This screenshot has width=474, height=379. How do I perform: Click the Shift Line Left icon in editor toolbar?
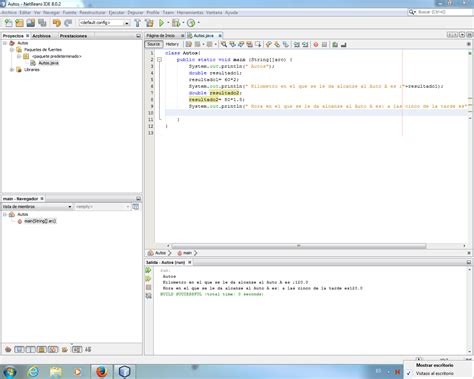[x=296, y=44]
